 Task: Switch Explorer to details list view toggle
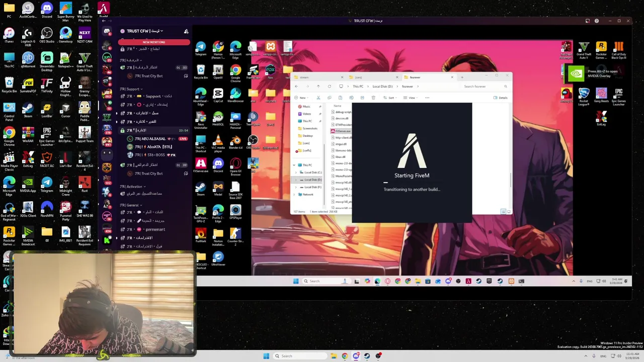pyautogui.click(x=503, y=212)
